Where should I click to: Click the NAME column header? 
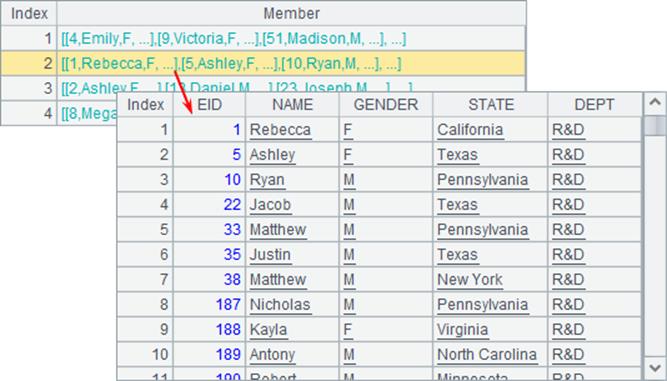coord(292,105)
